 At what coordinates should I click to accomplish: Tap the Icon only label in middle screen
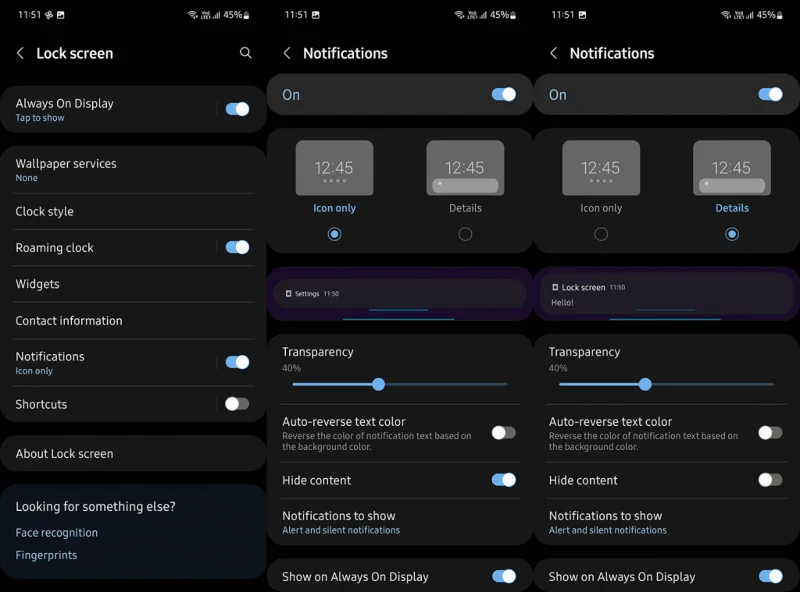click(x=335, y=208)
